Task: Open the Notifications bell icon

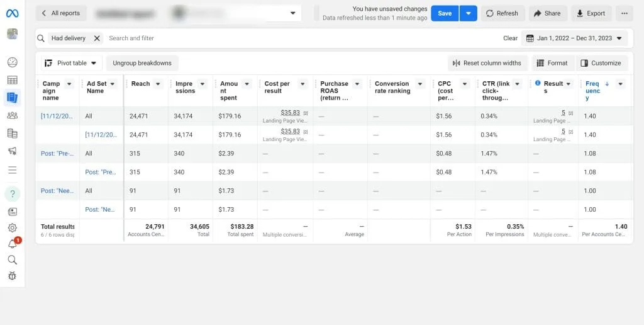Action: [x=13, y=244]
